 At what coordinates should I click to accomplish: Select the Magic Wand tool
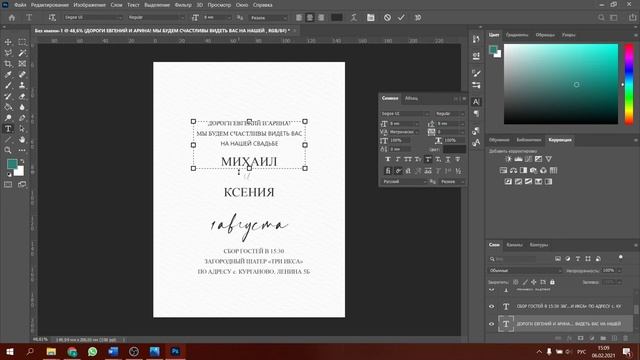coord(22,53)
